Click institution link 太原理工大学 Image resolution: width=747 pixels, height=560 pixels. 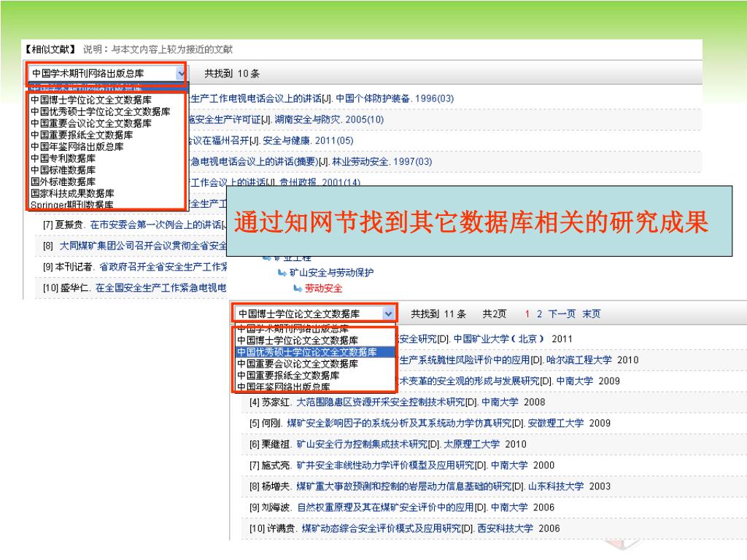[x=472, y=444]
